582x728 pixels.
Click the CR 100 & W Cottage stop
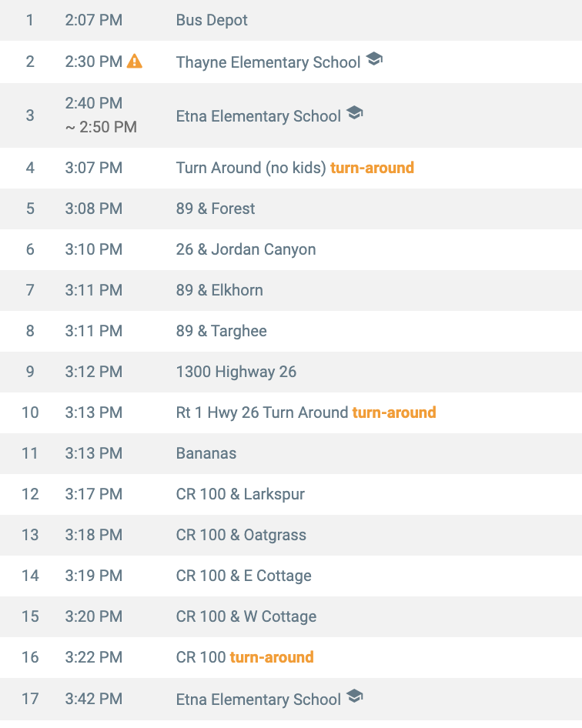coord(246,616)
